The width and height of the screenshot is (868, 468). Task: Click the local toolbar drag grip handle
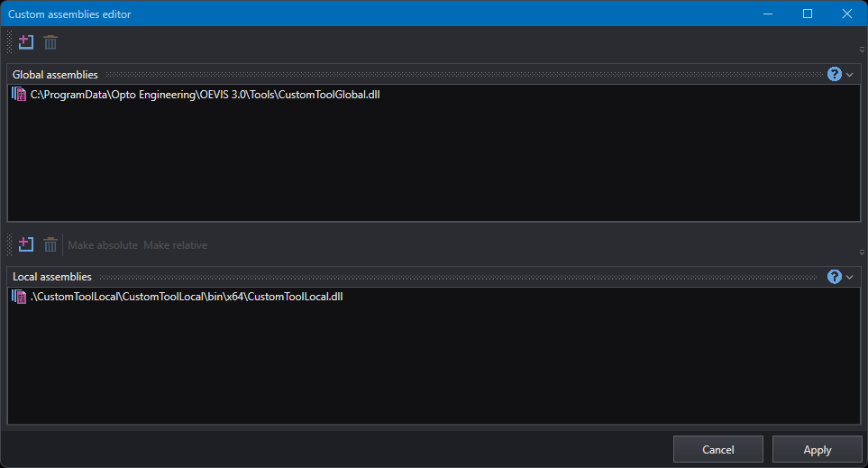coord(9,244)
